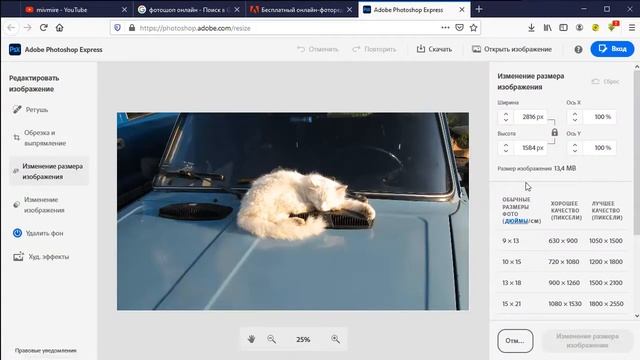Click the Ось Y percentage field
This screenshot has width=640, height=360.
click(x=600, y=148)
